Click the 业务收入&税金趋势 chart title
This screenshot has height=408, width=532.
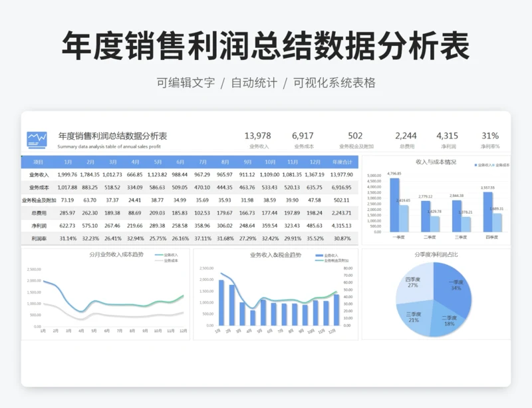[x=275, y=255]
